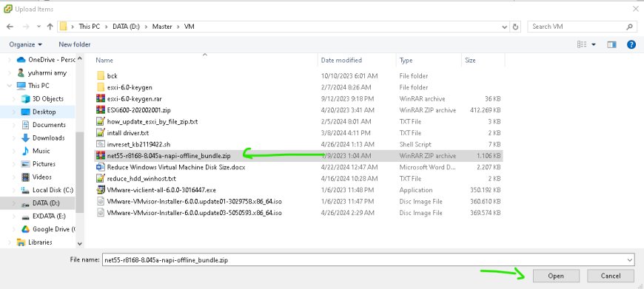
Task: Select Desktop in navigation pane
Action: click(x=38, y=112)
